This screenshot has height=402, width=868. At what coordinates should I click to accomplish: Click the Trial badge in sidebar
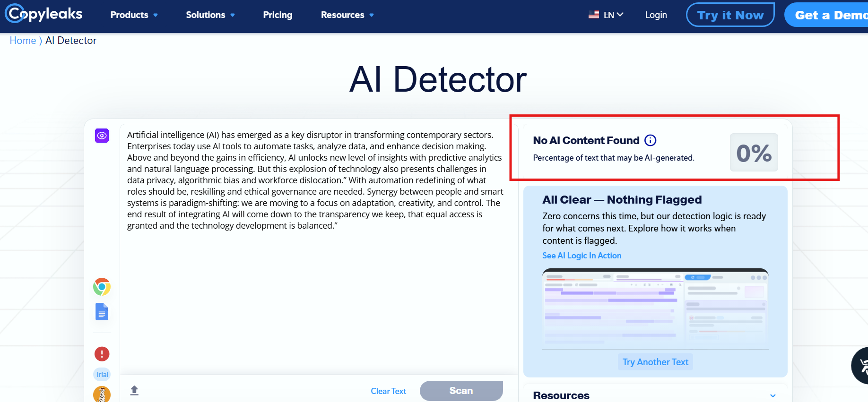[x=102, y=375]
